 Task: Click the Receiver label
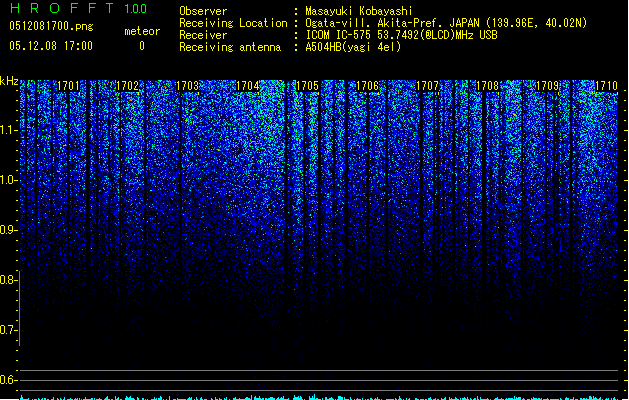pyautogui.click(x=203, y=35)
